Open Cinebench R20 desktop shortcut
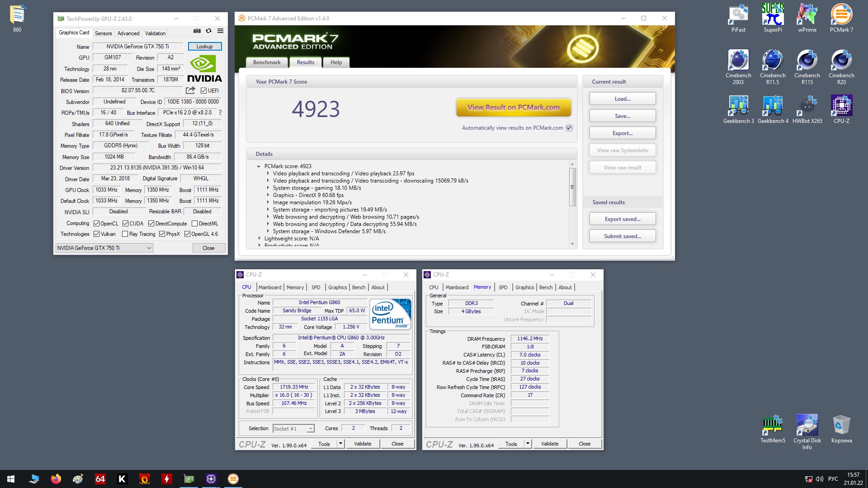The height and width of the screenshot is (488, 868). coord(841,67)
